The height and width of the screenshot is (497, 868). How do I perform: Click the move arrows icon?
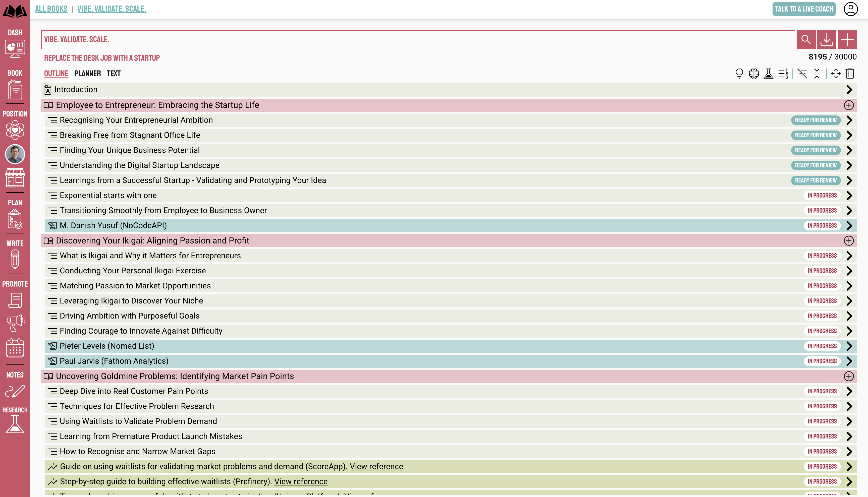[836, 73]
